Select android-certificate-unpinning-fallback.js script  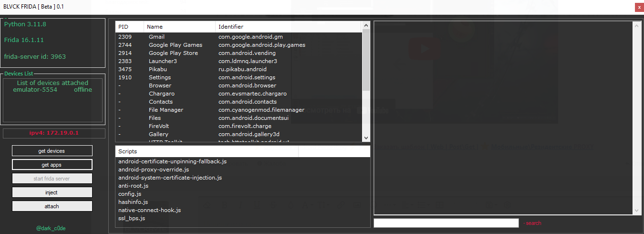[x=172, y=161]
